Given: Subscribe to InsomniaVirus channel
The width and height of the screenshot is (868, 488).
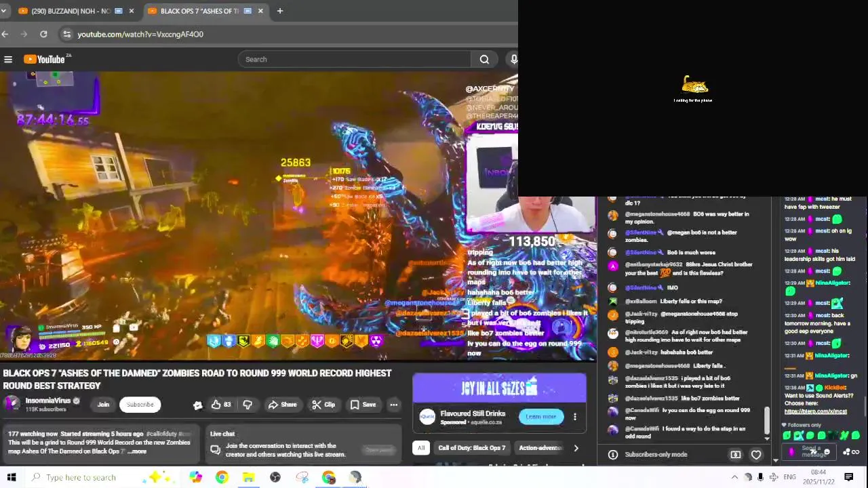Looking at the screenshot, I should [140, 405].
